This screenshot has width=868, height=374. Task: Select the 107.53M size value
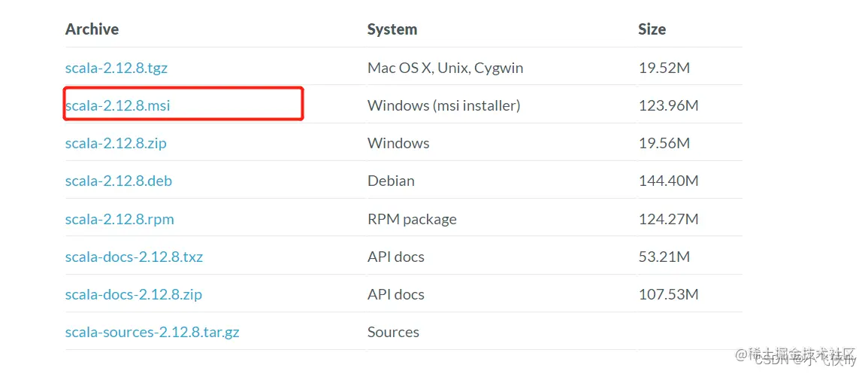coord(669,295)
